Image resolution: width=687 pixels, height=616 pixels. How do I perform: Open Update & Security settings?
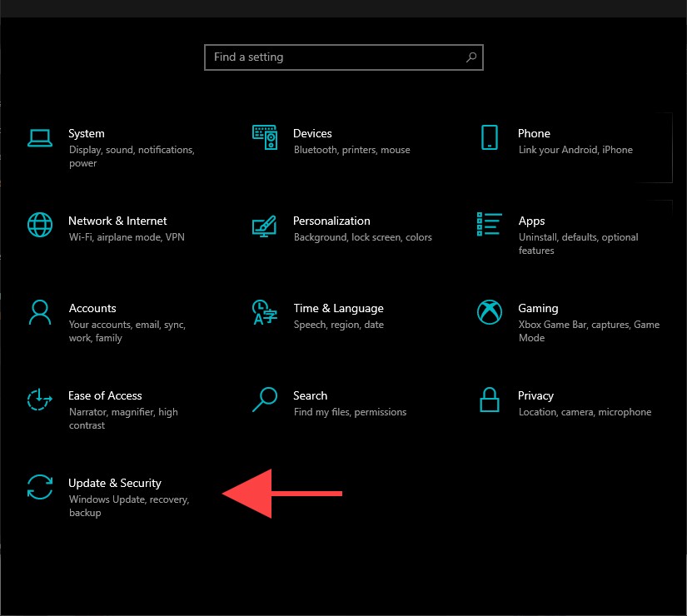click(x=115, y=483)
